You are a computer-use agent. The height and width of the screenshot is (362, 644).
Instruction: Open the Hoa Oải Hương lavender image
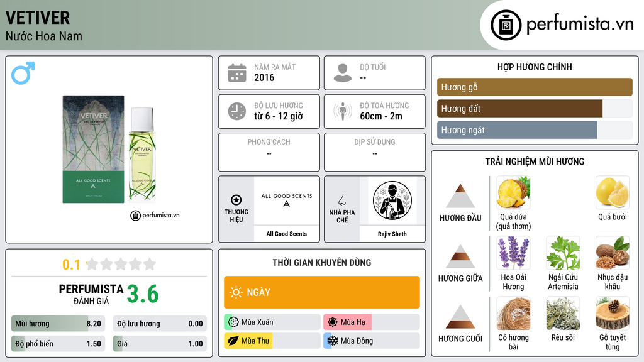pos(513,253)
